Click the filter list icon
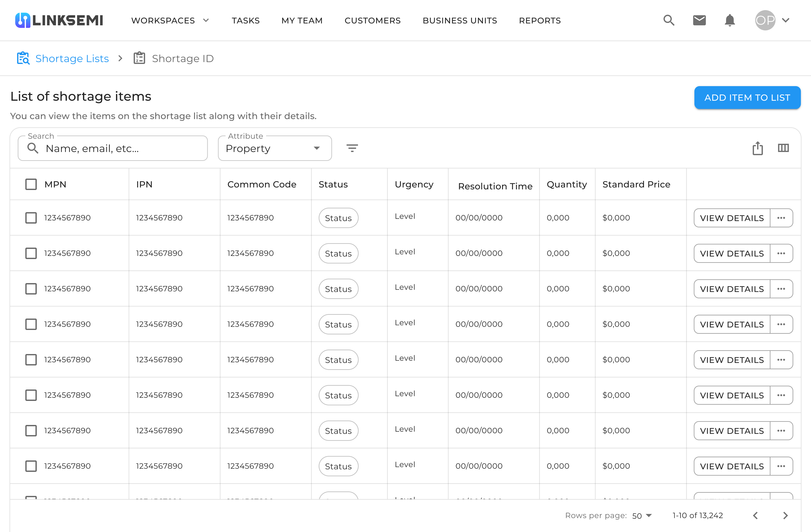This screenshot has height=532, width=811. [352, 148]
